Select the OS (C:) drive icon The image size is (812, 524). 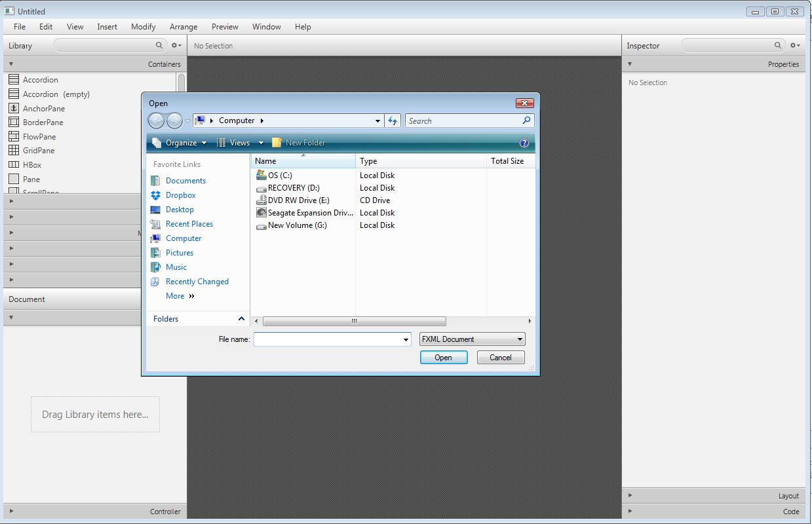tap(261, 176)
